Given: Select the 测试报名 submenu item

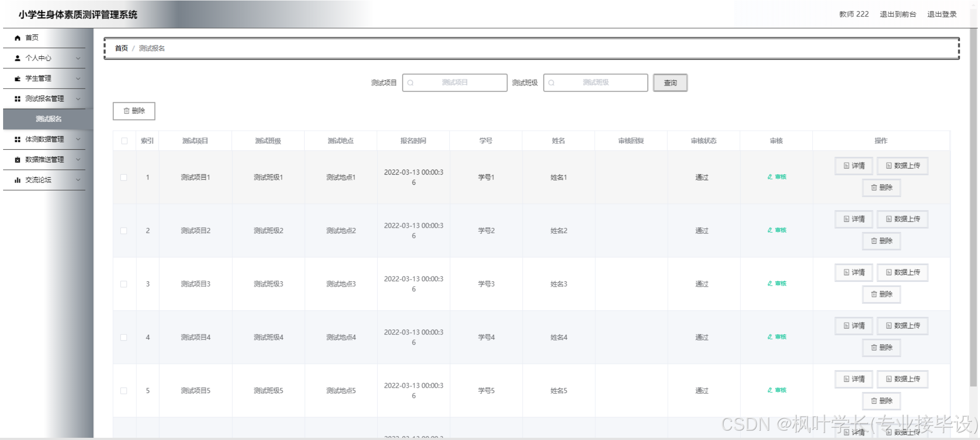Looking at the screenshot, I should click(x=48, y=119).
